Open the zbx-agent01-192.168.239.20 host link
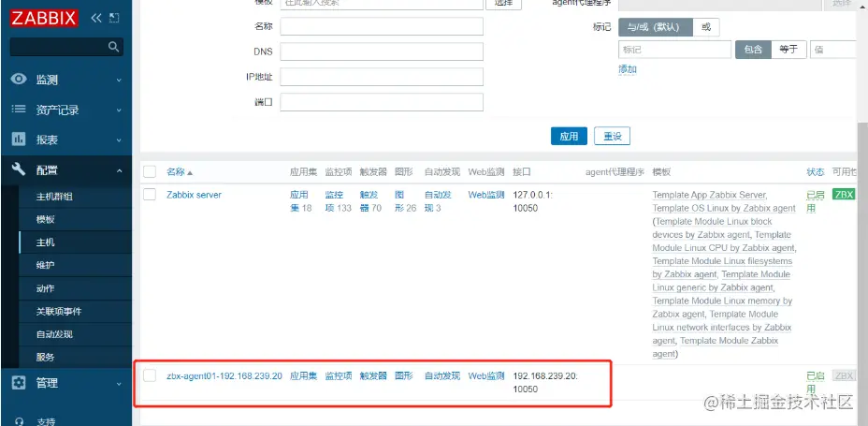 click(x=224, y=375)
